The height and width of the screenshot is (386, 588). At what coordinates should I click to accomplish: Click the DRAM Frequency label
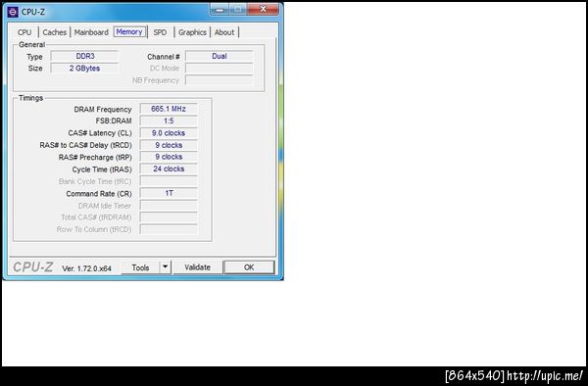[x=103, y=110]
